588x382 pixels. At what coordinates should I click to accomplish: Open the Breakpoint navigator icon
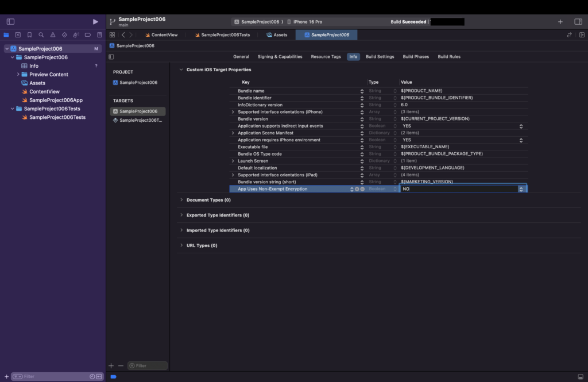tap(88, 35)
